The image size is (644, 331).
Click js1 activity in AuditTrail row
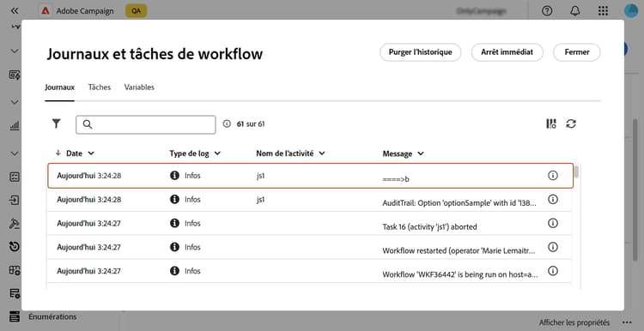click(260, 200)
